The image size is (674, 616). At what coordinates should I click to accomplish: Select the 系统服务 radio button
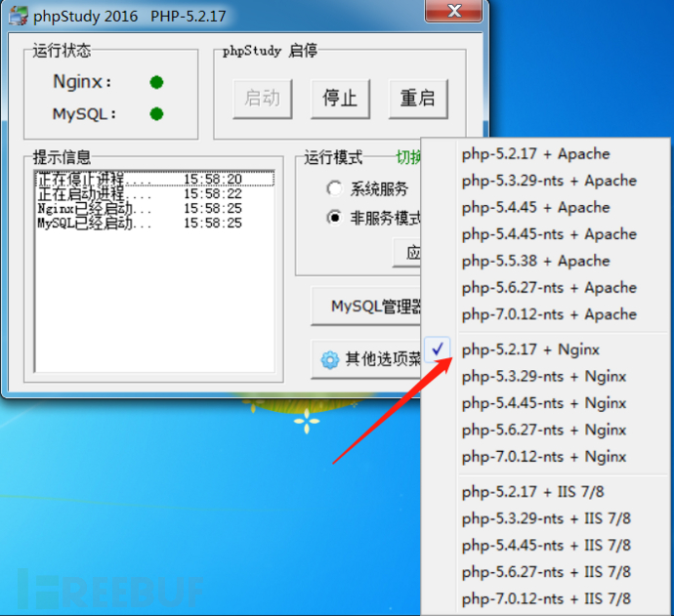coord(334,188)
